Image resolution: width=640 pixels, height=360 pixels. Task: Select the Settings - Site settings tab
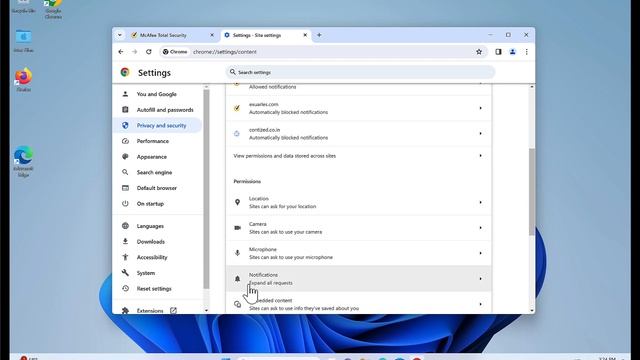point(266,35)
